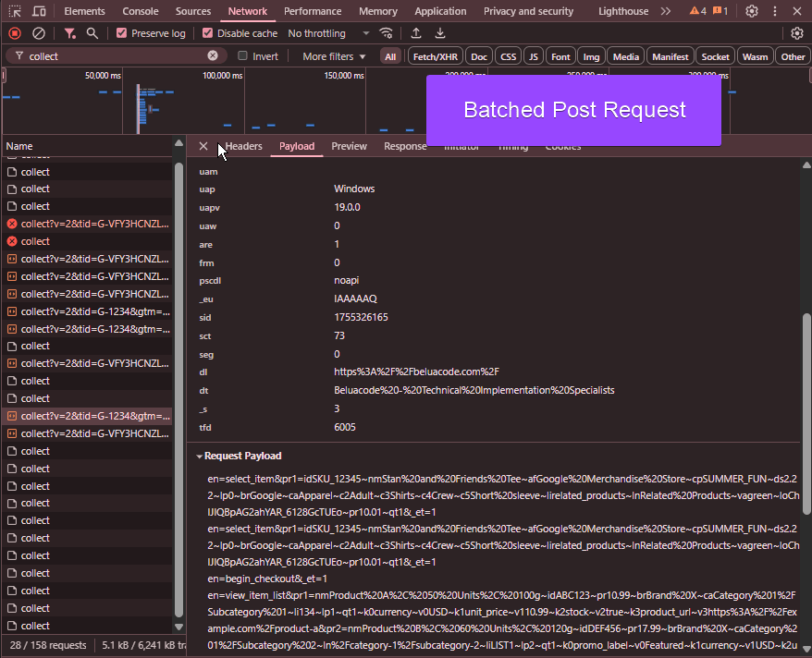Enable the Invert filter checkbox

coord(243,55)
